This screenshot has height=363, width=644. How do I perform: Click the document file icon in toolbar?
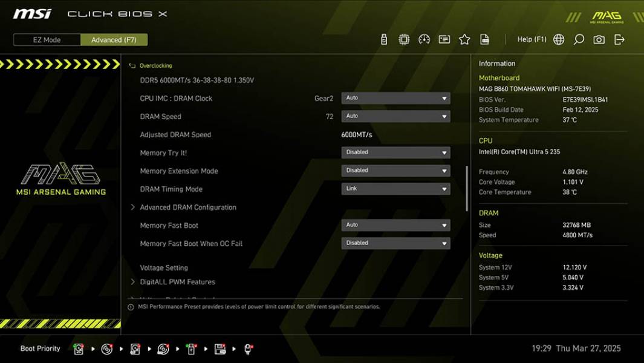(x=484, y=39)
